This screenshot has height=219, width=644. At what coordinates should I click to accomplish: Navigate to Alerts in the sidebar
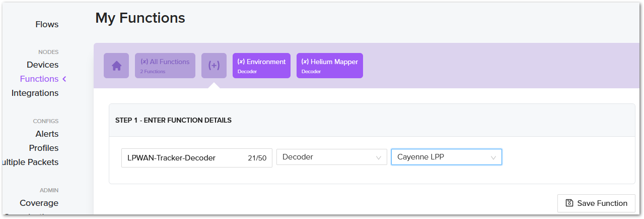click(47, 134)
